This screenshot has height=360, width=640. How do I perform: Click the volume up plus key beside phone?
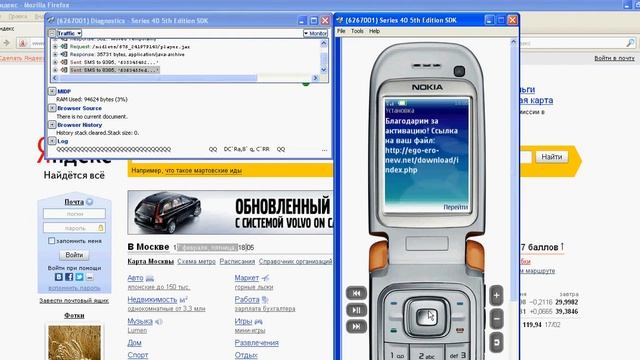(x=496, y=296)
